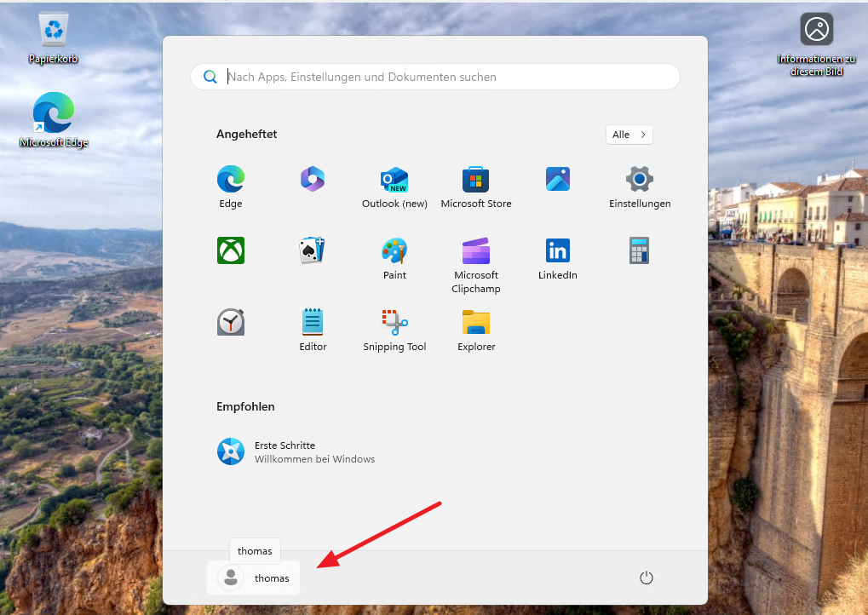Click the Empfohlen section heading
Viewport: 868px width, 615px height.
click(x=245, y=406)
